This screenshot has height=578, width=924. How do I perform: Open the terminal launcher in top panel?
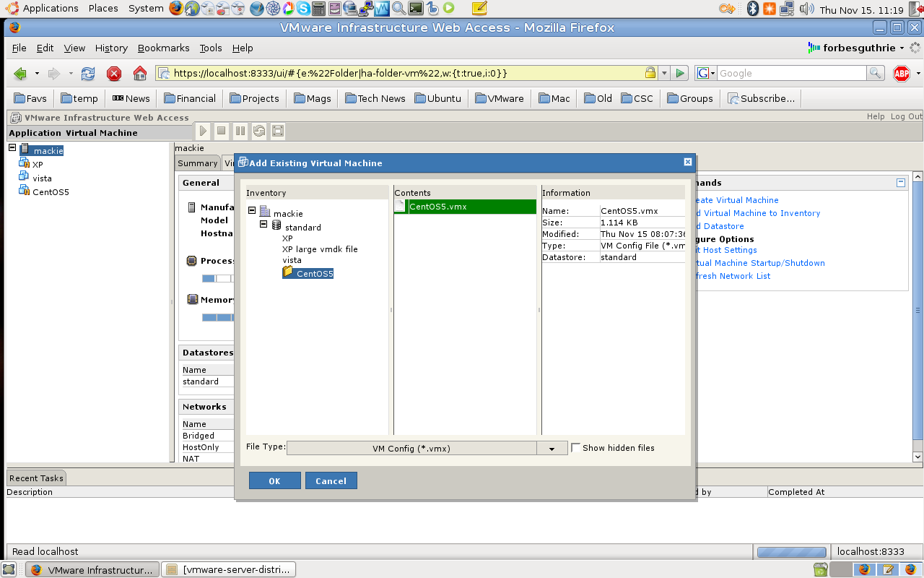415,9
